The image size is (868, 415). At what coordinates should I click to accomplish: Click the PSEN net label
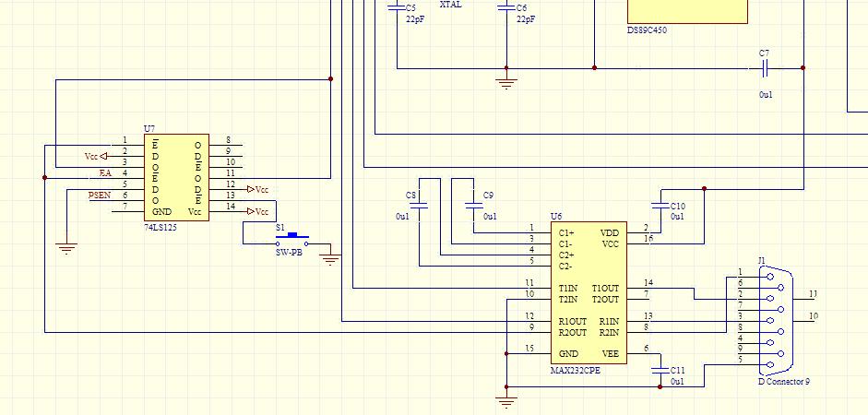pyautogui.click(x=100, y=196)
